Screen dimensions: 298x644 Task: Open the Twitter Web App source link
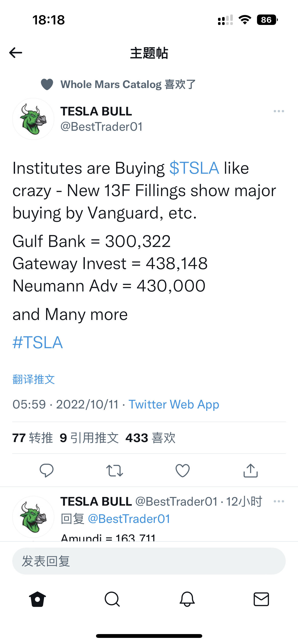tap(174, 404)
